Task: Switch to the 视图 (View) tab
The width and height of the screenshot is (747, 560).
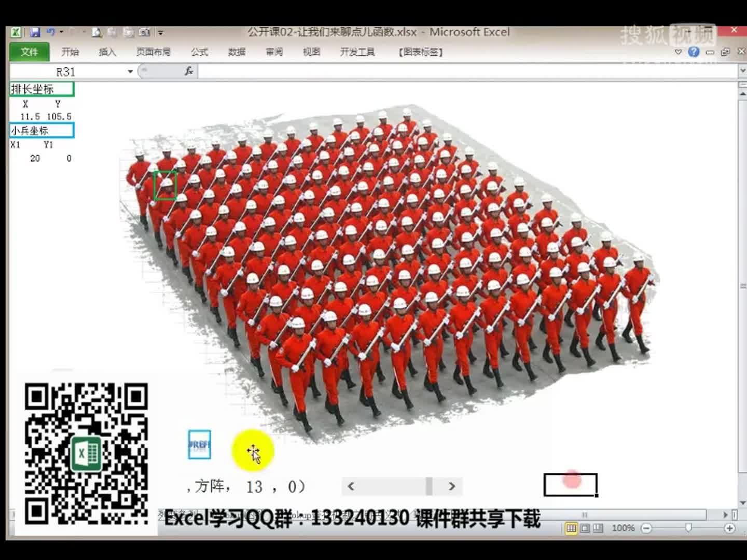Action: (x=311, y=52)
